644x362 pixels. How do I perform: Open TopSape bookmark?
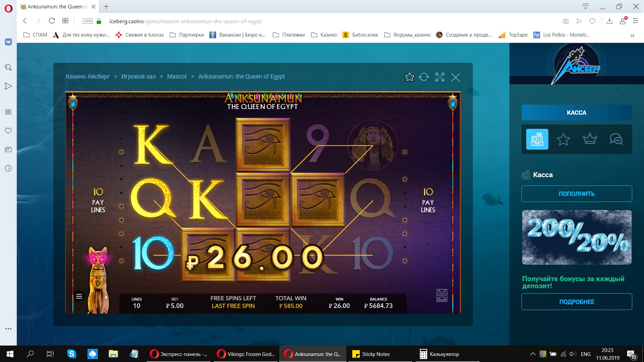pyautogui.click(x=513, y=35)
